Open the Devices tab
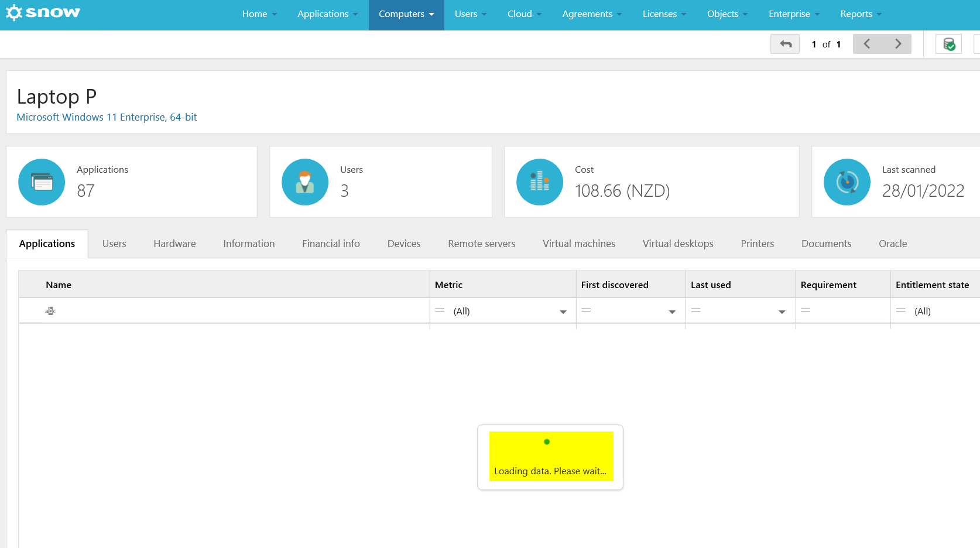Viewport: 980px width, 548px height. click(404, 244)
